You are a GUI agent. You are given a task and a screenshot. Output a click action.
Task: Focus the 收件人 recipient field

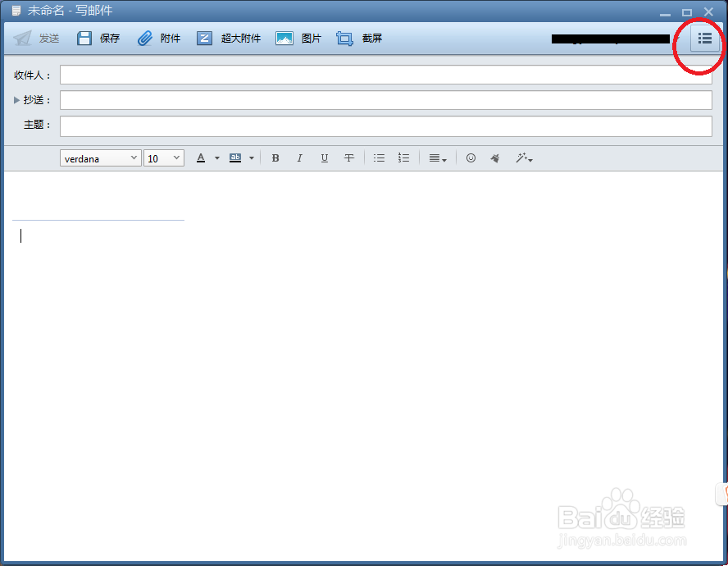[386, 75]
